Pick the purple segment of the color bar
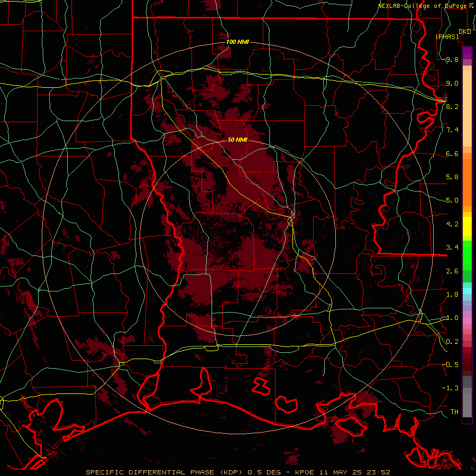 coord(467,53)
